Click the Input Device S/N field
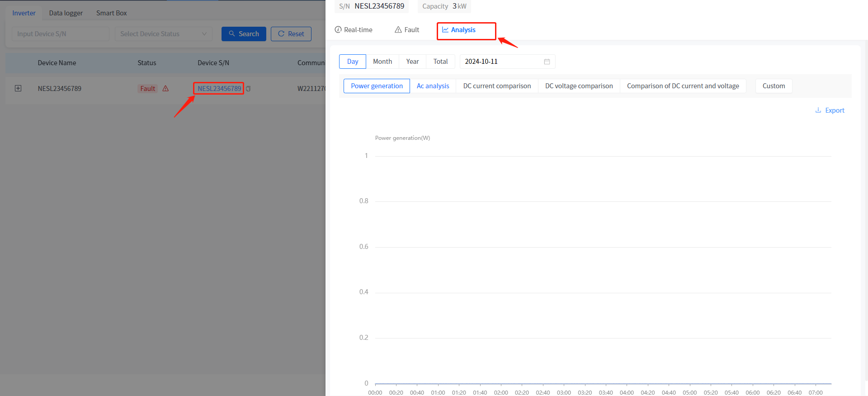Image resolution: width=868 pixels, height=396 pixels. [60, 34]
